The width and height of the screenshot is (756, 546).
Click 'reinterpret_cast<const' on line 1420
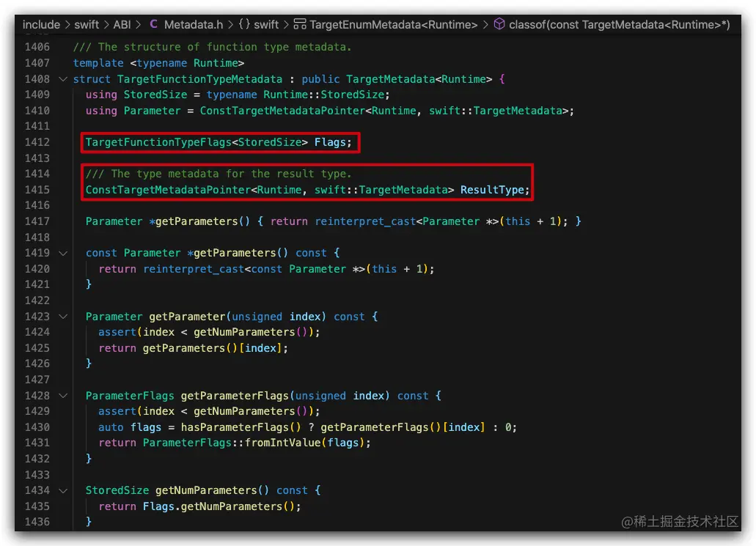point(212,269)
